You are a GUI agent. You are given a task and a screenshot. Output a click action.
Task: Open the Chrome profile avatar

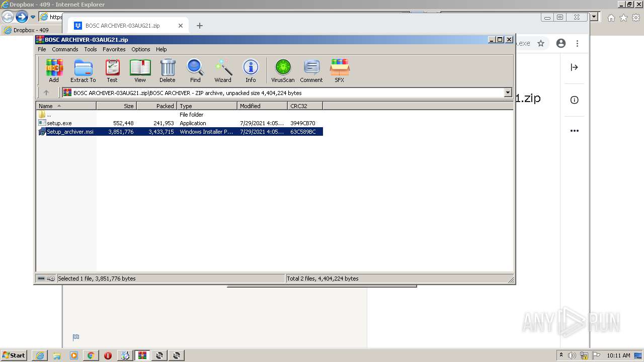tap(561, 43)
